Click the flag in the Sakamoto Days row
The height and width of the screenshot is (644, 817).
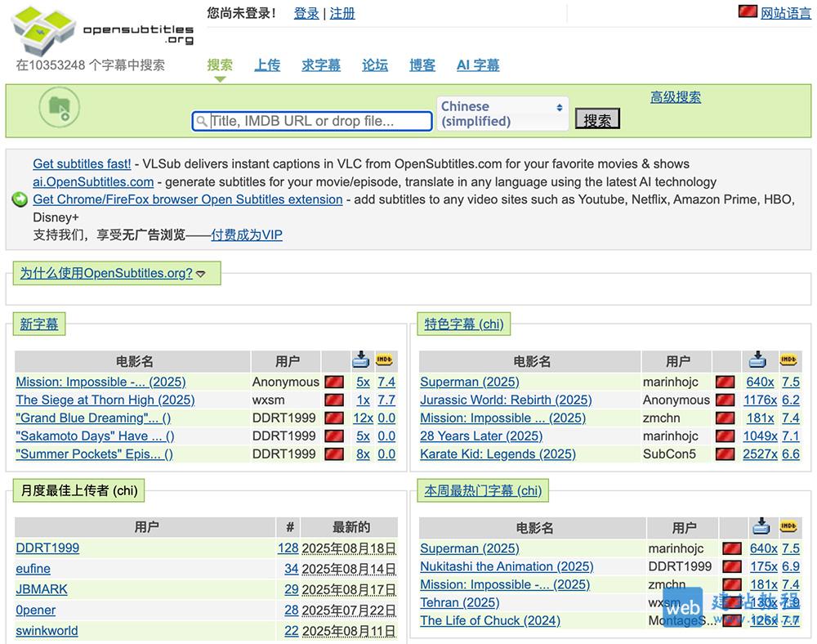coord(334,436)
